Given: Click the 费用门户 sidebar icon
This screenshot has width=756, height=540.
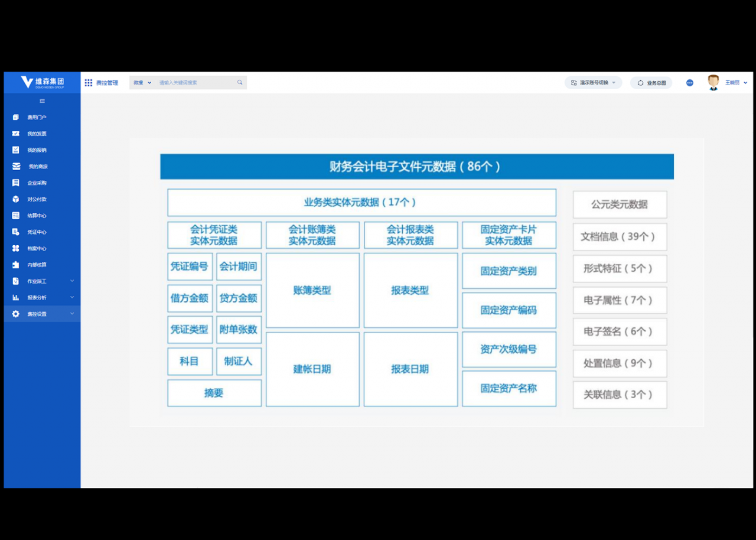Looking at the screenshot, I should pos(16,117).
